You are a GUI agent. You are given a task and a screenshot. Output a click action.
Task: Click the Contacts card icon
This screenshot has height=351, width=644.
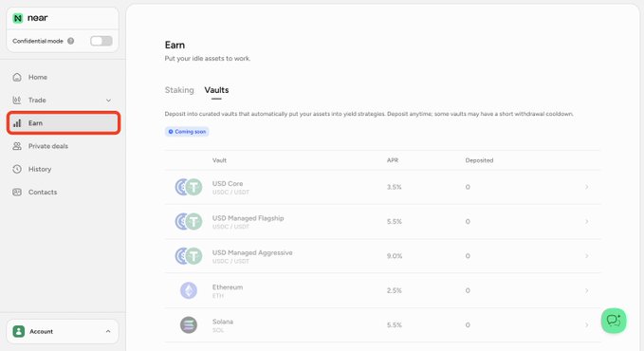coord(17,192)
